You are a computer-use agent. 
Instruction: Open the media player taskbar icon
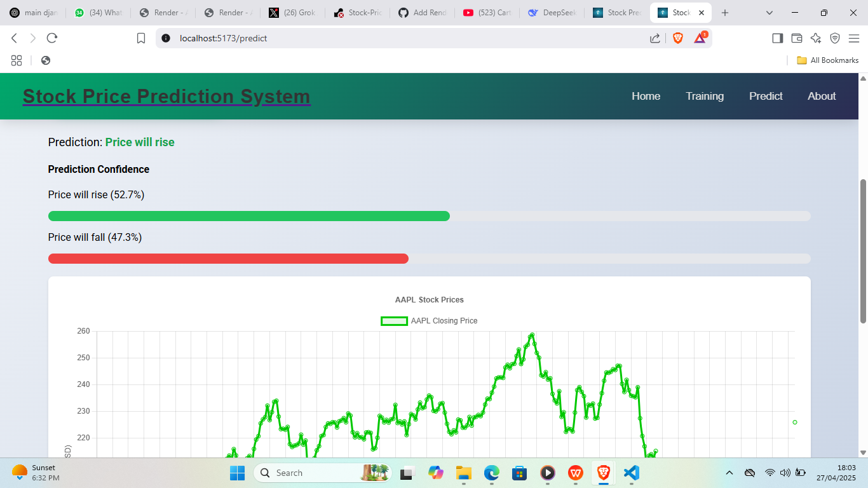tap(547, 473)
